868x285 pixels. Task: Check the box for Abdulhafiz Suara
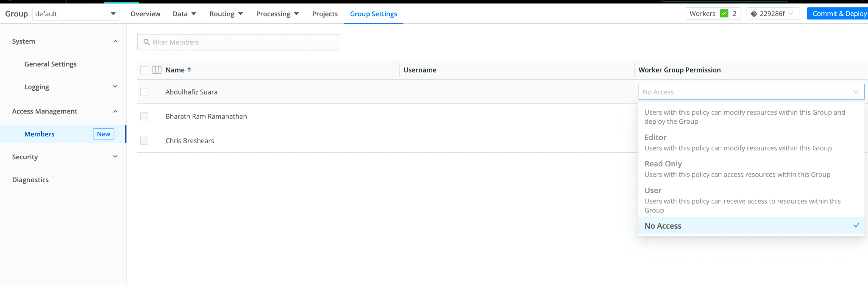tap(145, 92)
